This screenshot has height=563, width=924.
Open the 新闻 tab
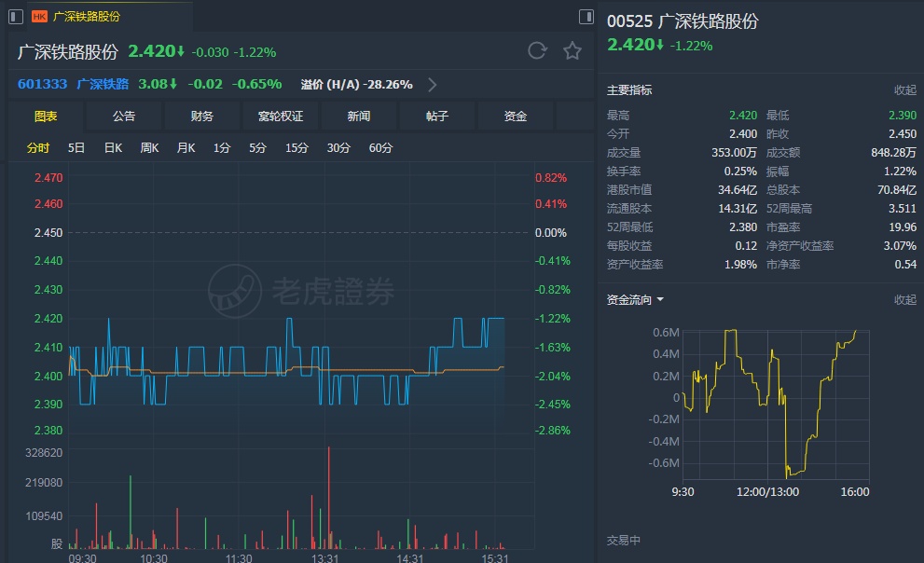pos(359,116)
